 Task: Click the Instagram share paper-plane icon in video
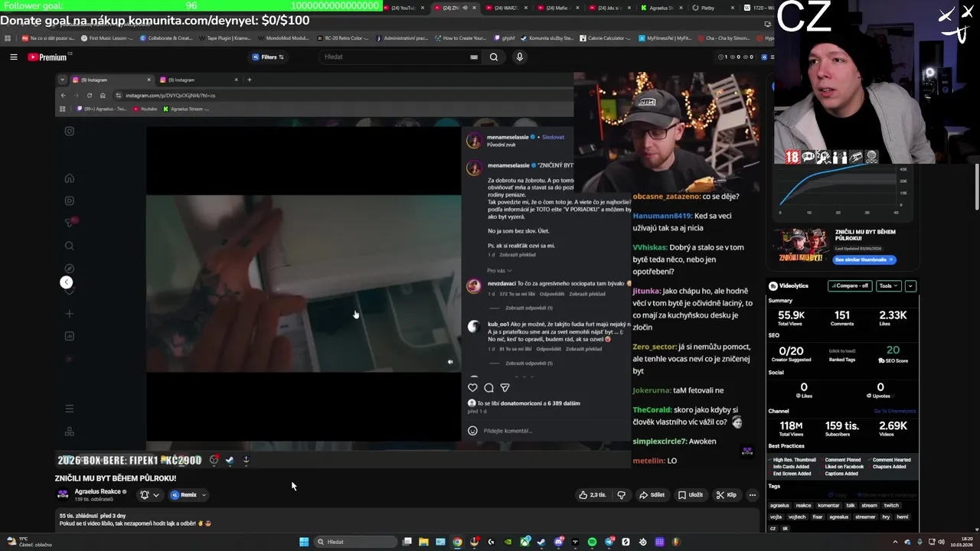[505, 388]
